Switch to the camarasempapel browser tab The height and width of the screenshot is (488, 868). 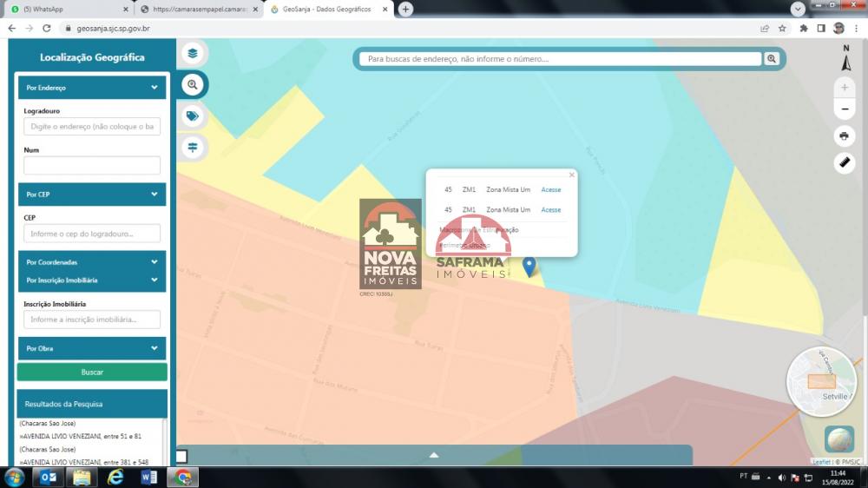[200, 9]
